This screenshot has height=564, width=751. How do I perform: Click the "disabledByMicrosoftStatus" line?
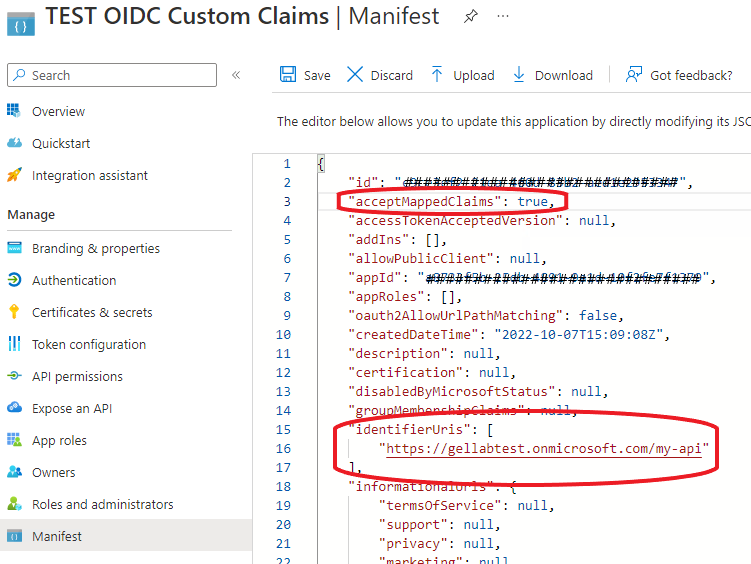tap(478, 392)
